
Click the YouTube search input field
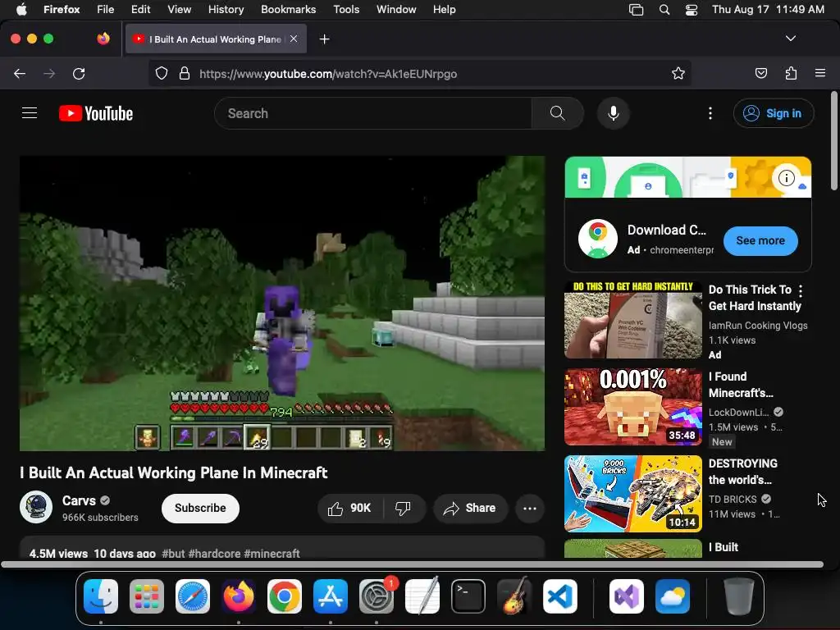pyautogui.click(x=373, y=113)
